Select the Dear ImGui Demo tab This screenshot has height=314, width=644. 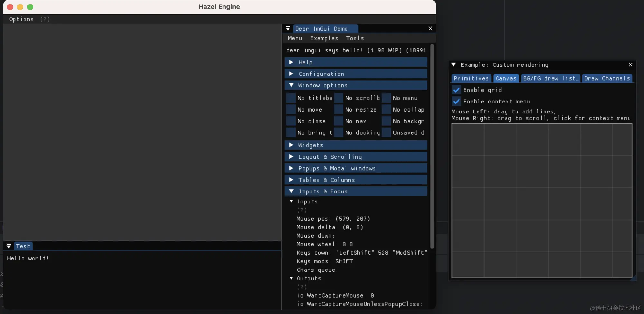click(x=325, y=28)
